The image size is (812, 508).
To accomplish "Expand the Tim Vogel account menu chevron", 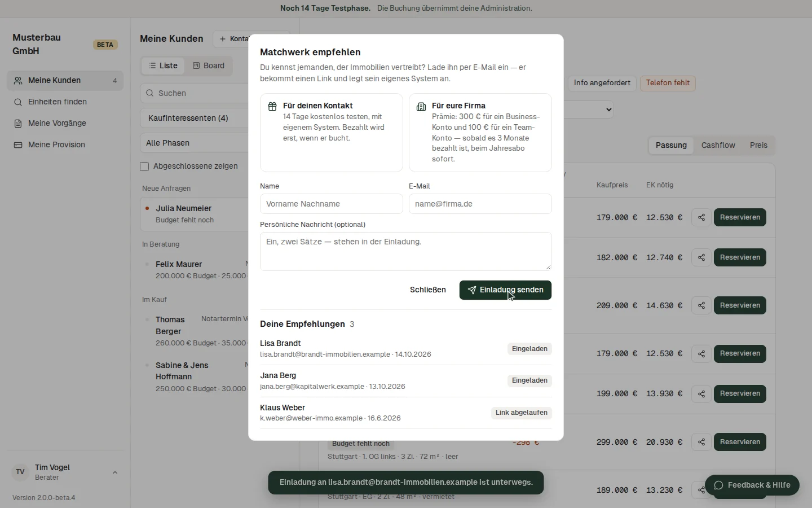I will (x=115, y=472).
